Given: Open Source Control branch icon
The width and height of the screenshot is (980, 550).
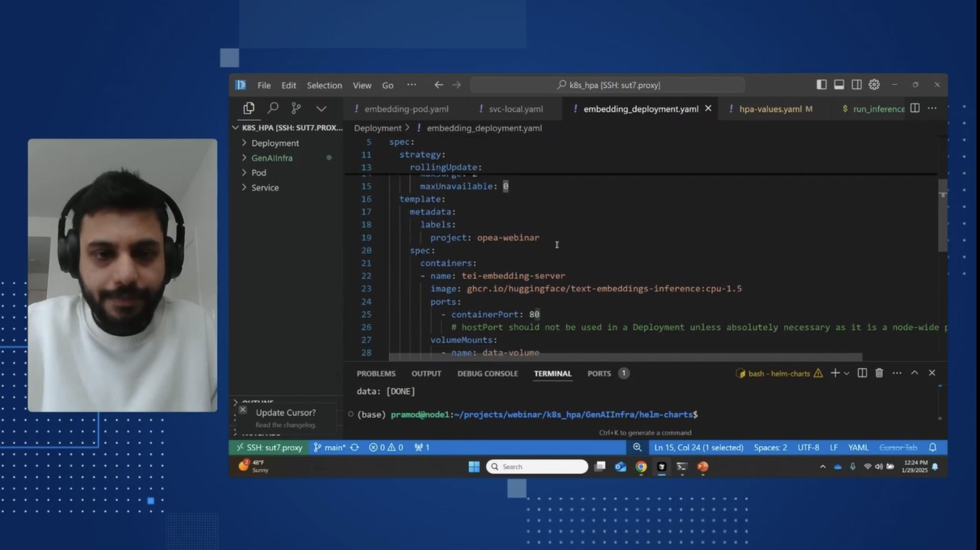Looking at the screenshot, I should click(296, 108).
